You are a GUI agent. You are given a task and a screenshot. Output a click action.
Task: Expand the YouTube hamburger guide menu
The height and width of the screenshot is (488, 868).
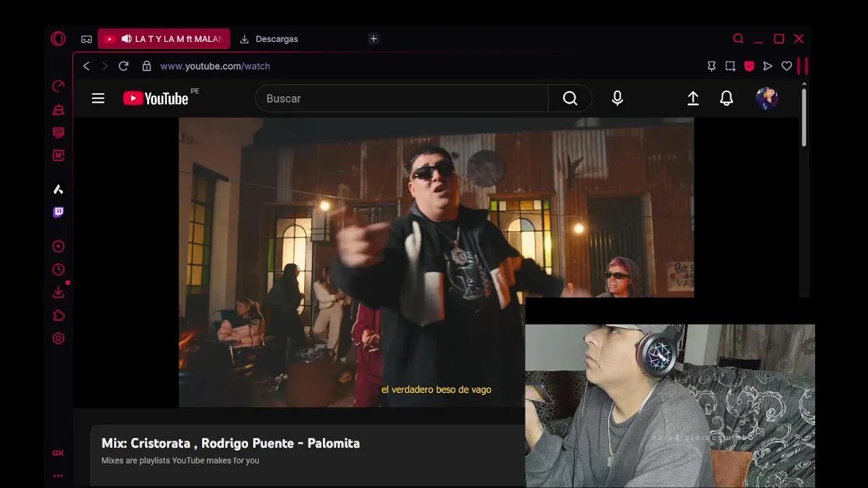(98, 98)
